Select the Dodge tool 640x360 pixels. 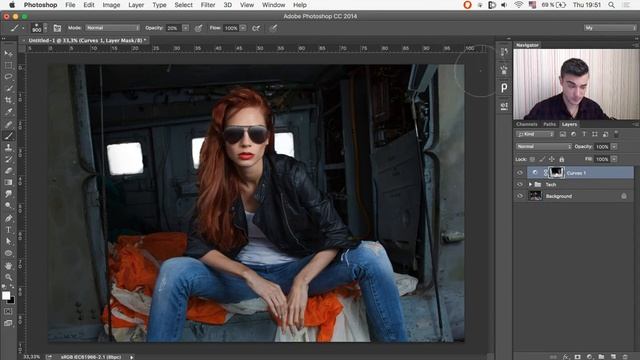point(8,205)
